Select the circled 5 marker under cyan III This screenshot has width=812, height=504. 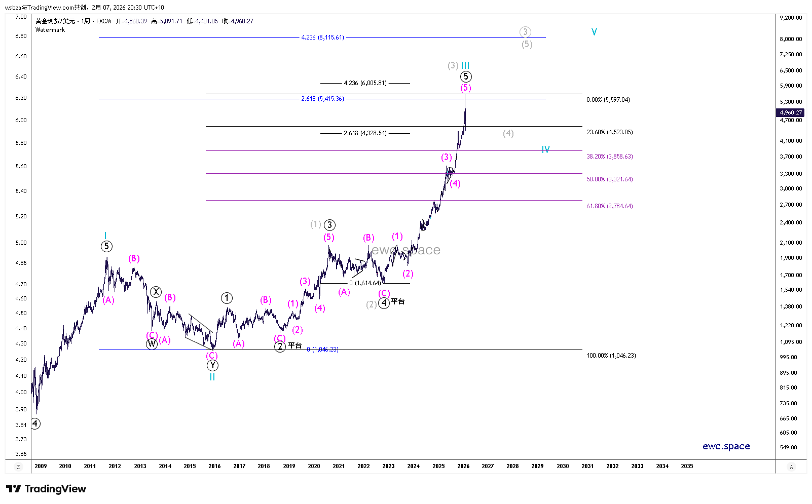point(466,76)
